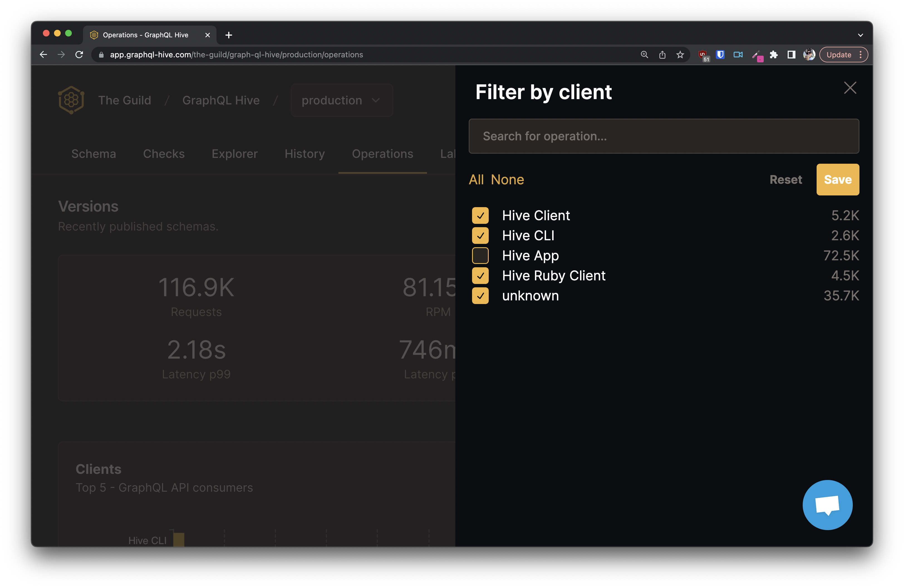Switch to the Schema tab
904x588 pixels.
tap(94, 153)
